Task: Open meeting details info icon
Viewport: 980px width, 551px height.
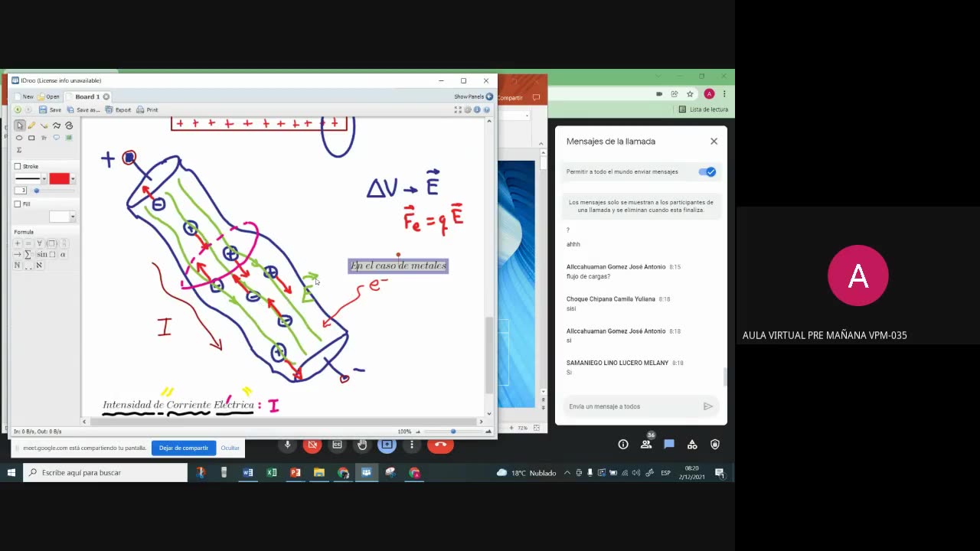Action: (623, 445)
